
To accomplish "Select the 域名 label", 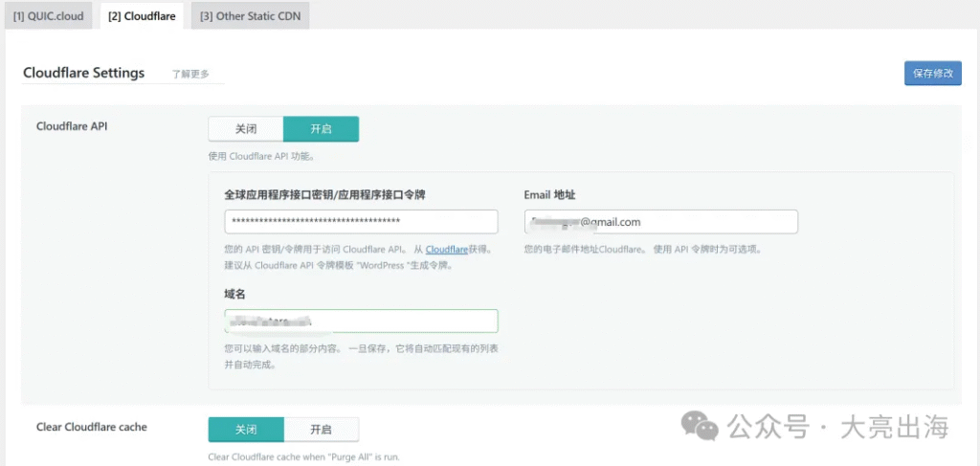I will [x=234, y=294].
